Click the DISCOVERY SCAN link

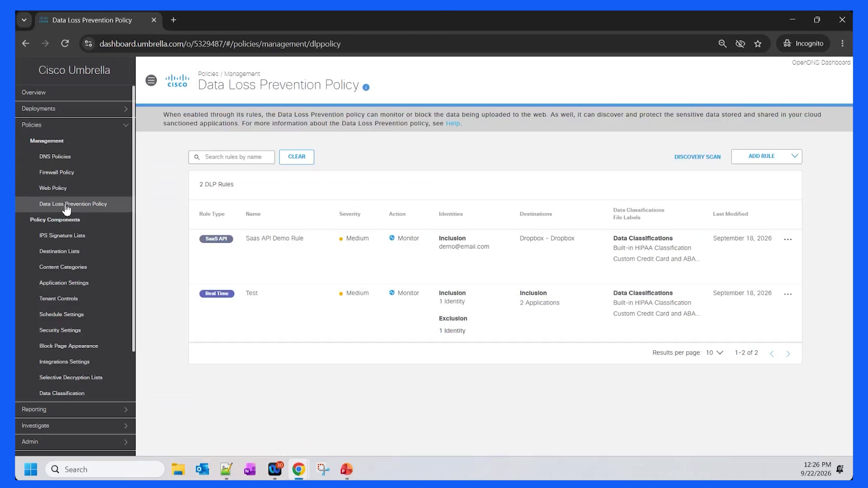pos(698,157)
